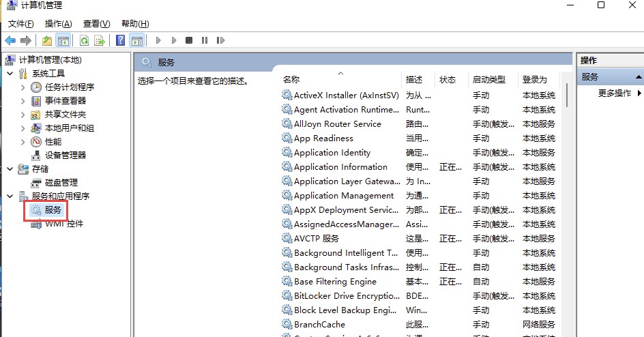The image size is (644, 337).
Task: Click the Back arrow toolbar icon
Action: pos(10,40)
